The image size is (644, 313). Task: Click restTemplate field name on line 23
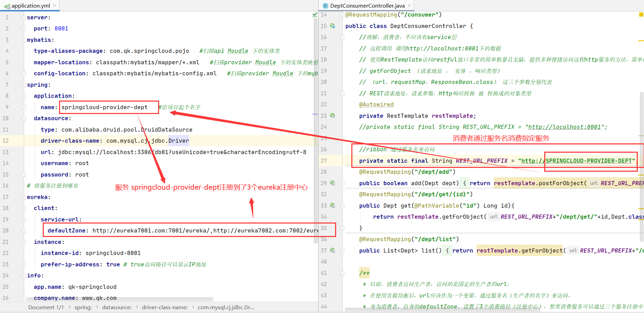(452, 116)
